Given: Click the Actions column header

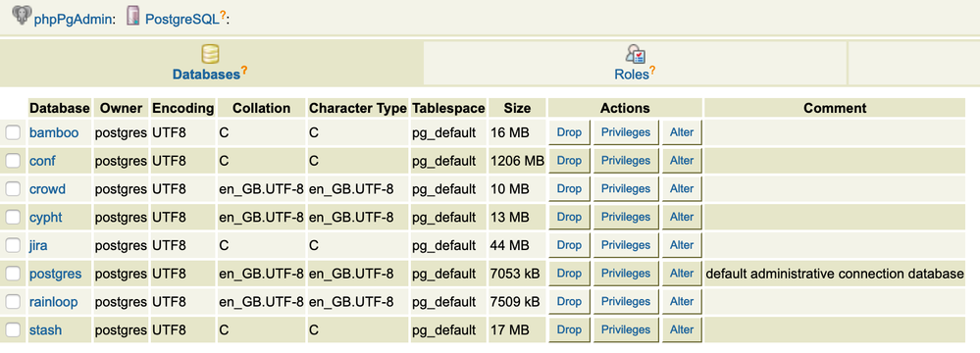Looking at the screenshot, I should pos(625,108).
